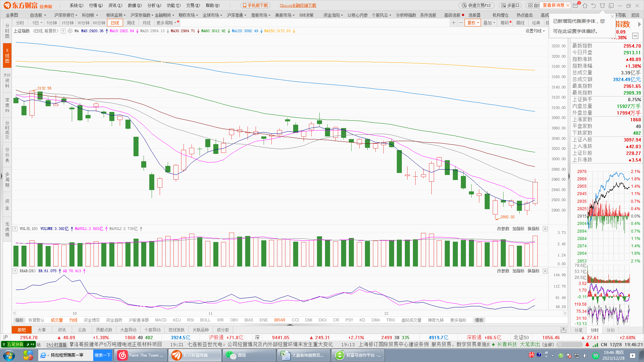The image size is (644, 362).
Task: Open the F10资料 sidebar tab
Action: (7, 80)
